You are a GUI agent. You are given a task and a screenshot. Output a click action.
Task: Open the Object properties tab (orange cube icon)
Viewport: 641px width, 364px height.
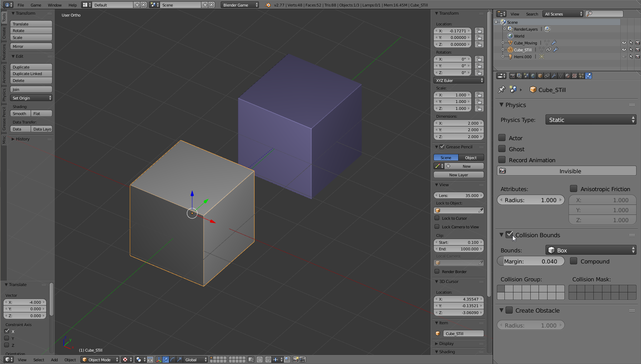pyautogui.click(x=540, y=76)
